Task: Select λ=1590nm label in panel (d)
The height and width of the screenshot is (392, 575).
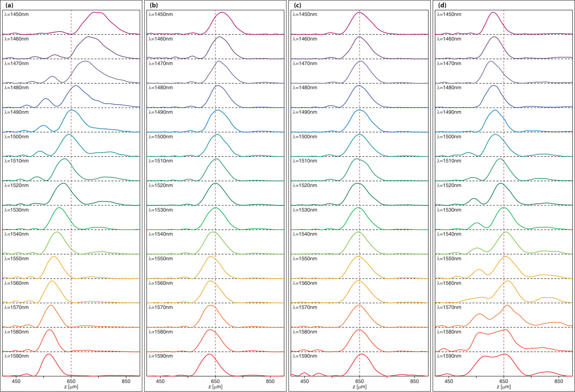Action: [449, 356]
